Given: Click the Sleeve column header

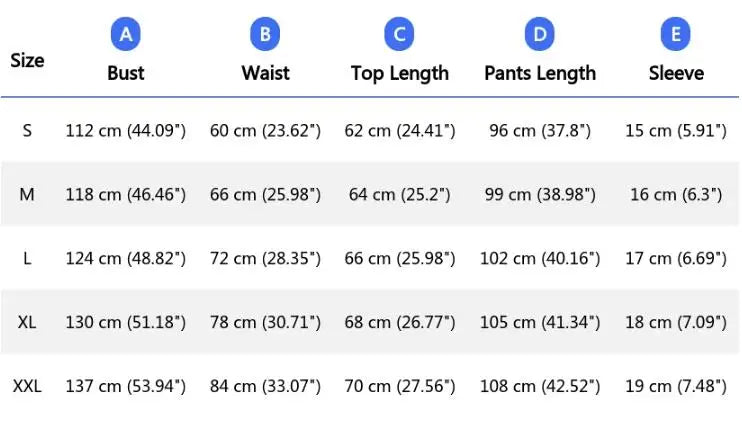Looking at the screenshot, I should [676, 73].
